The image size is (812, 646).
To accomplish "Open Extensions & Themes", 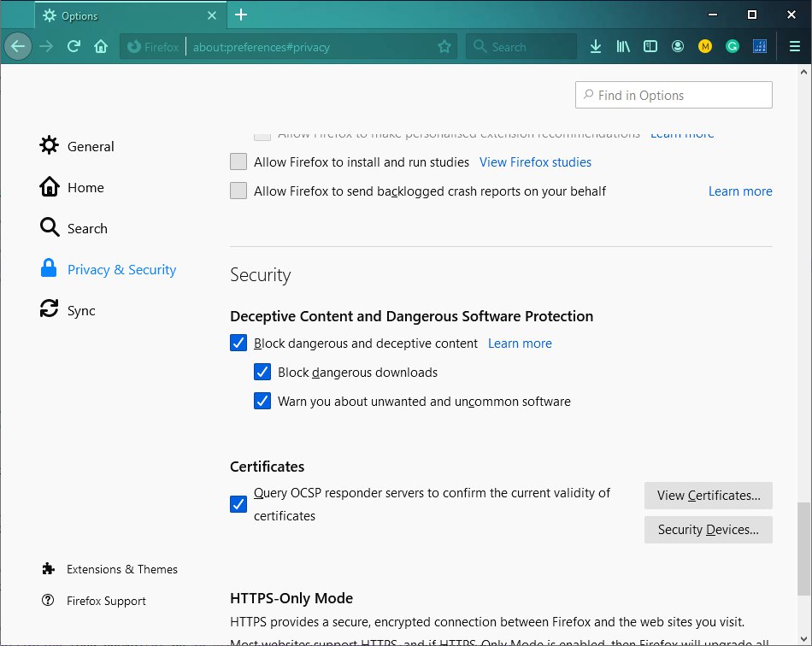I will [109, 569].
